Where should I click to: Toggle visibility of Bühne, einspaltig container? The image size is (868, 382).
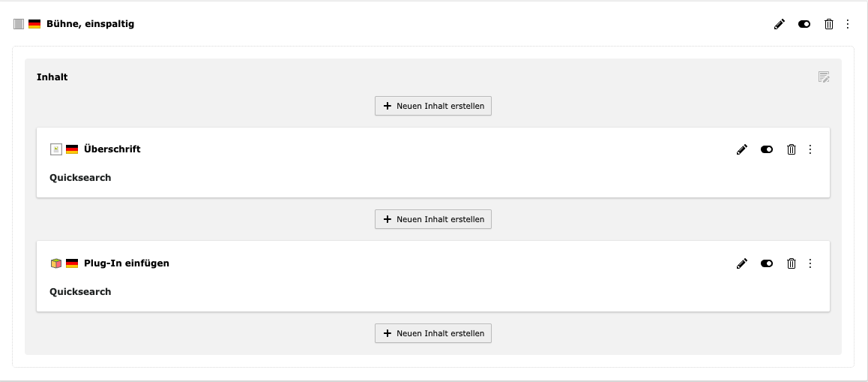(804, 24)
